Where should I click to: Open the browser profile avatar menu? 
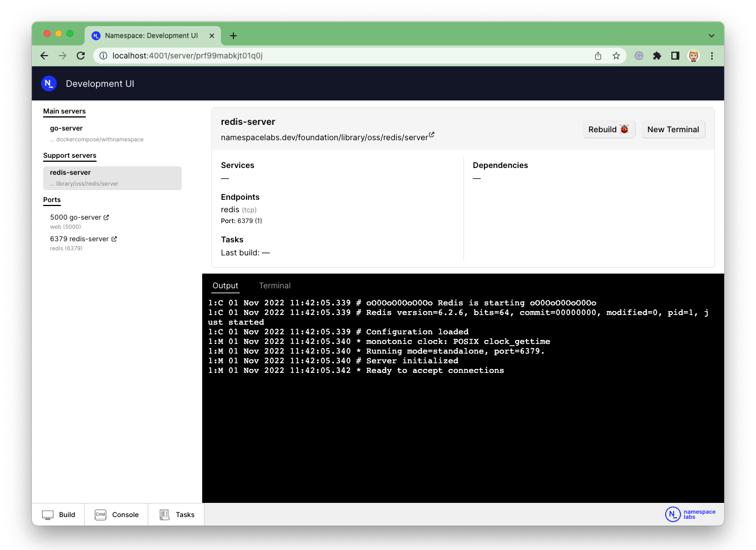694,56
